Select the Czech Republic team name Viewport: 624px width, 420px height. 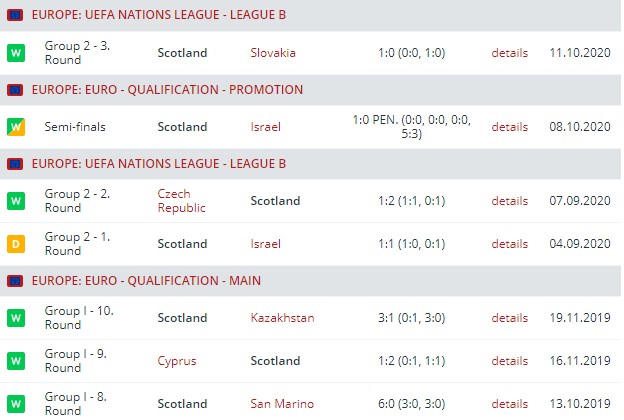click(181, 201)
